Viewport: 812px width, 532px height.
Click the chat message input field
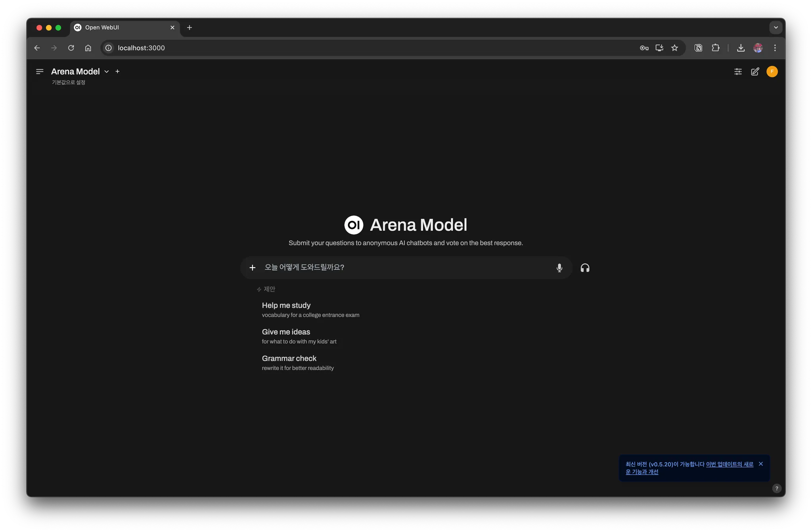404,268
